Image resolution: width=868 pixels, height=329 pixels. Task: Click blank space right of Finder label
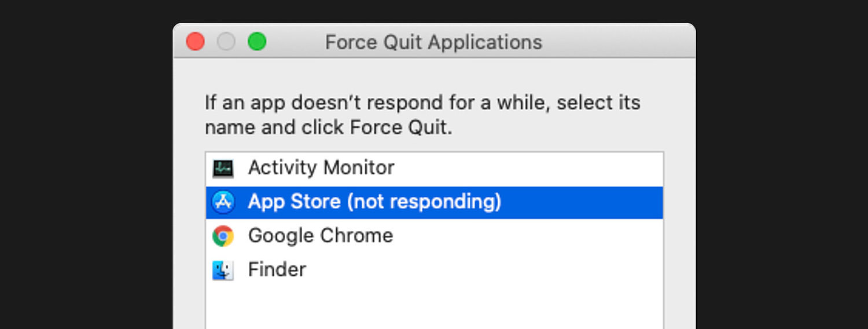(485, 270)
